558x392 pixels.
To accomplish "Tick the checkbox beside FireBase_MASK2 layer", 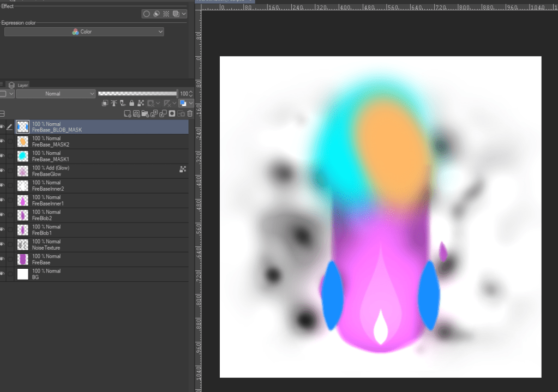I will coord(10,141).
